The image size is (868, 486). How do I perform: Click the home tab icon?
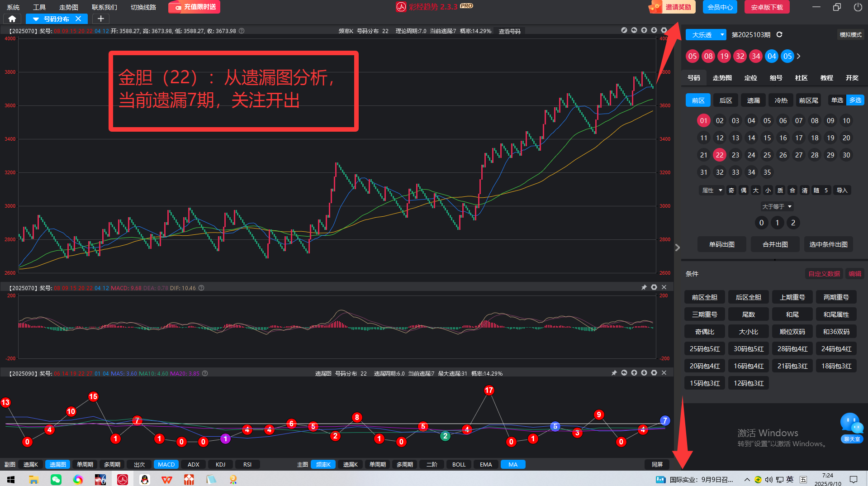[x=12, y=19]
